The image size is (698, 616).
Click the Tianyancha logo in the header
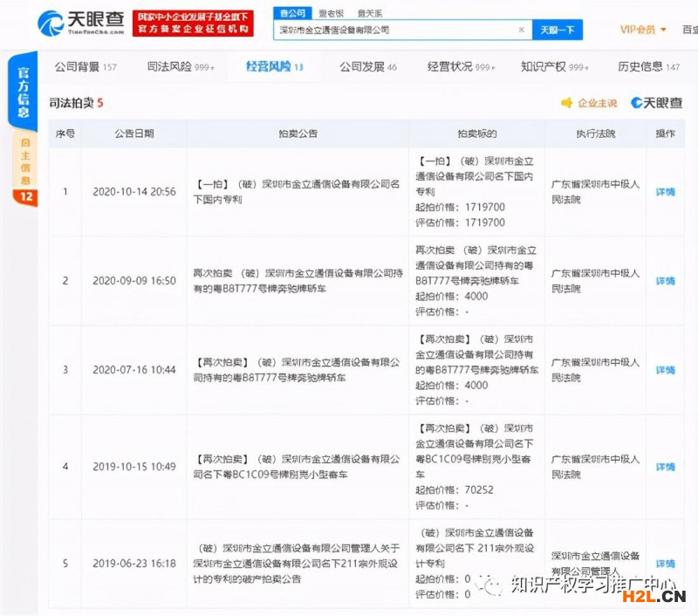point(81,23)
